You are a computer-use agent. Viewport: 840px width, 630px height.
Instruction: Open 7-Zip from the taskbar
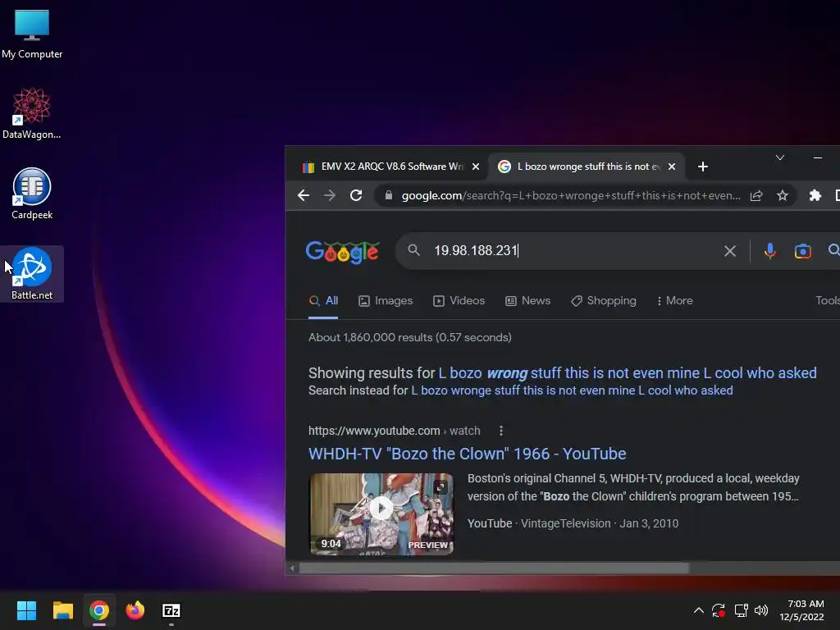171,610
